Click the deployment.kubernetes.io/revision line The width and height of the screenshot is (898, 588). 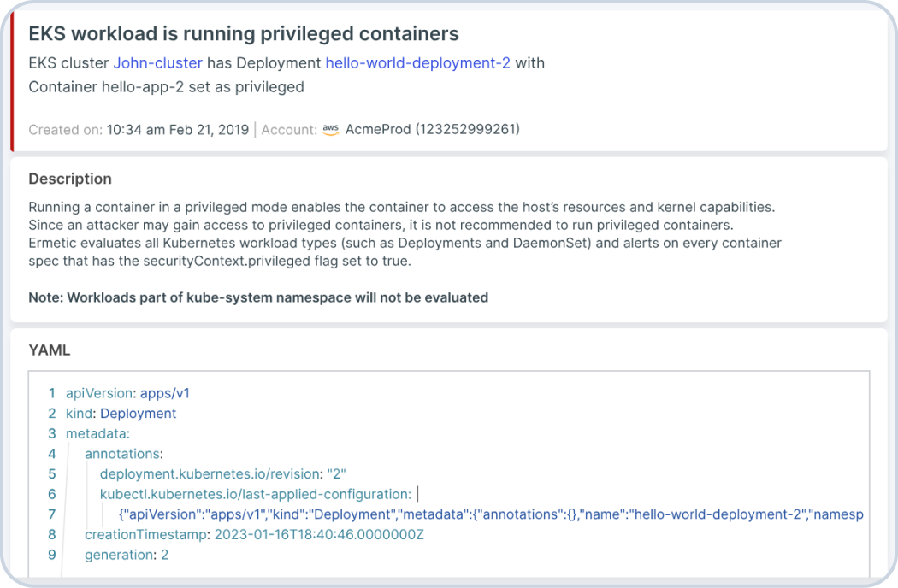tap(222, 474)
